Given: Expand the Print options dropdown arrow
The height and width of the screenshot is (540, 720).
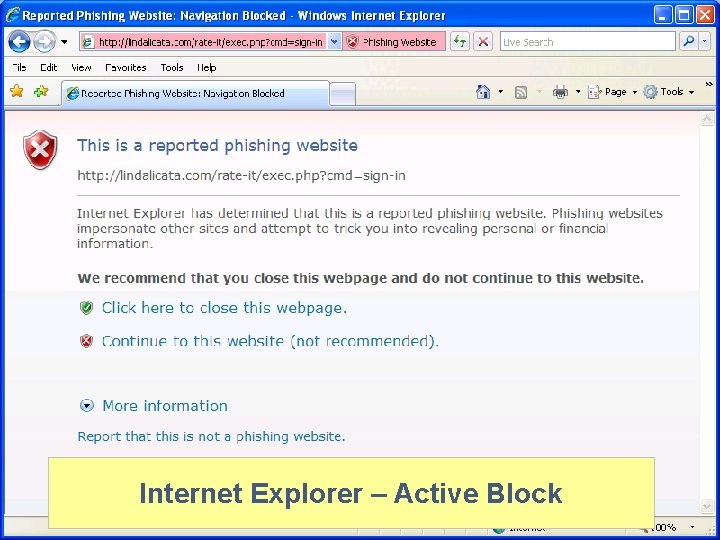Looking at the screenshot, I should (x=578, y=92).
